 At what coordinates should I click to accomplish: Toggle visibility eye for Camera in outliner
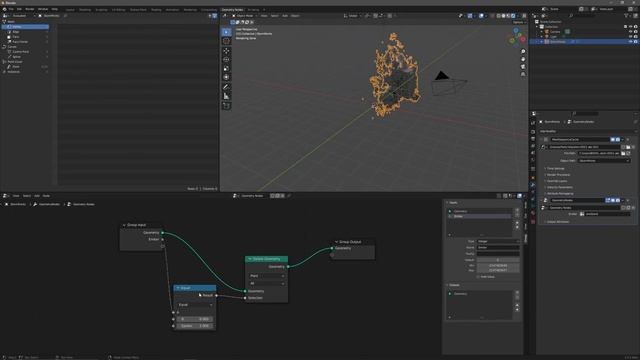630,31
